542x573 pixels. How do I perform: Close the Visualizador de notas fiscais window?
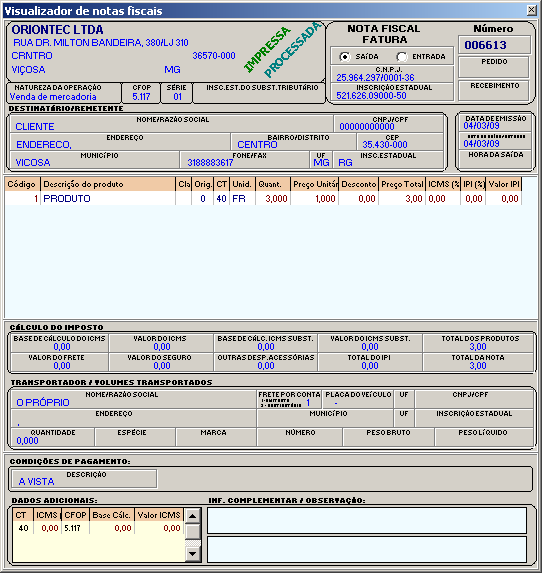point(532,10)
